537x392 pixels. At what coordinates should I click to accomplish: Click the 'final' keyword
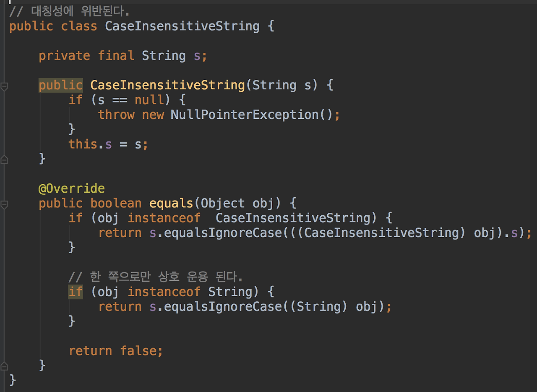[116, 56]
